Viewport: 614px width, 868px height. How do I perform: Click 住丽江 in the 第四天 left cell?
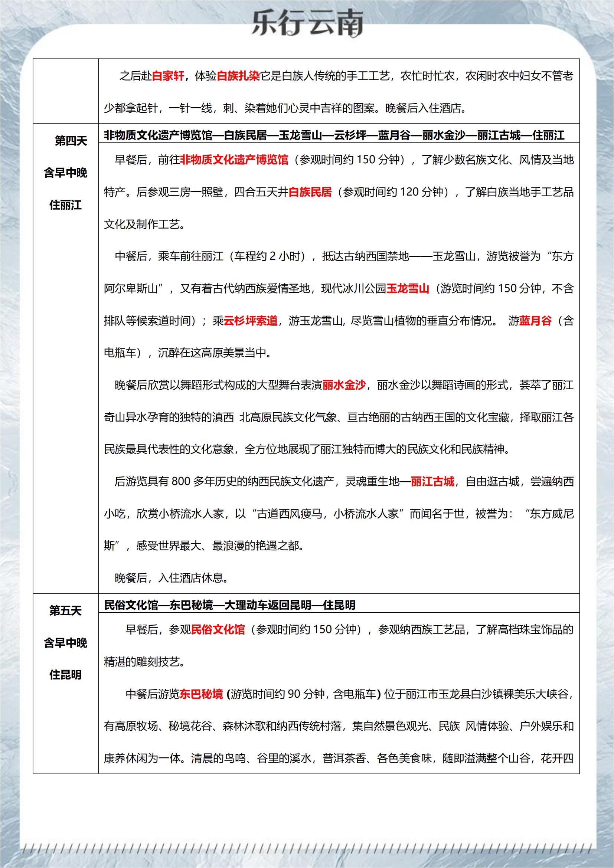(x=66, y=205)
